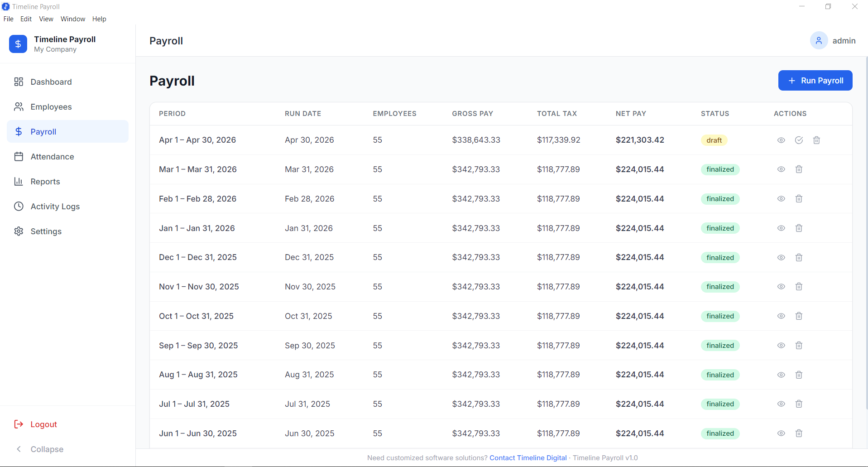Open the Contact Timeline Digital link

coord(528,457)
